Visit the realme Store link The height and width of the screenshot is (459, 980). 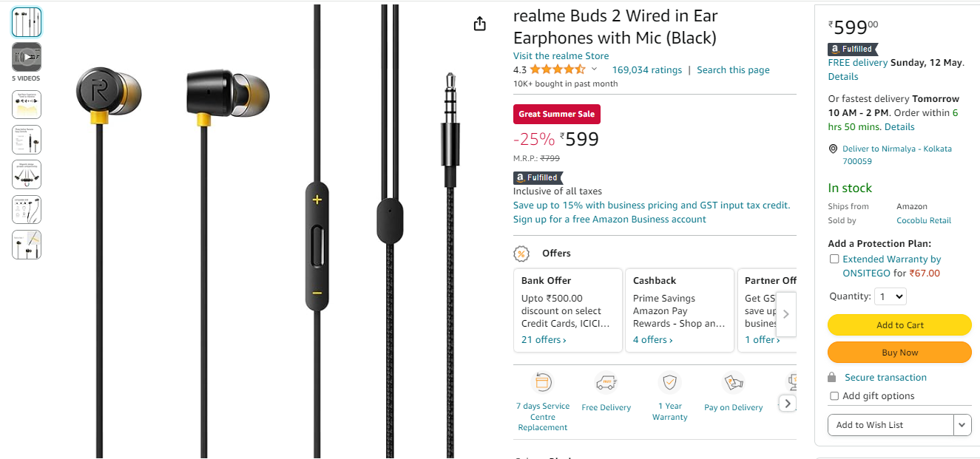pos(561,56)
